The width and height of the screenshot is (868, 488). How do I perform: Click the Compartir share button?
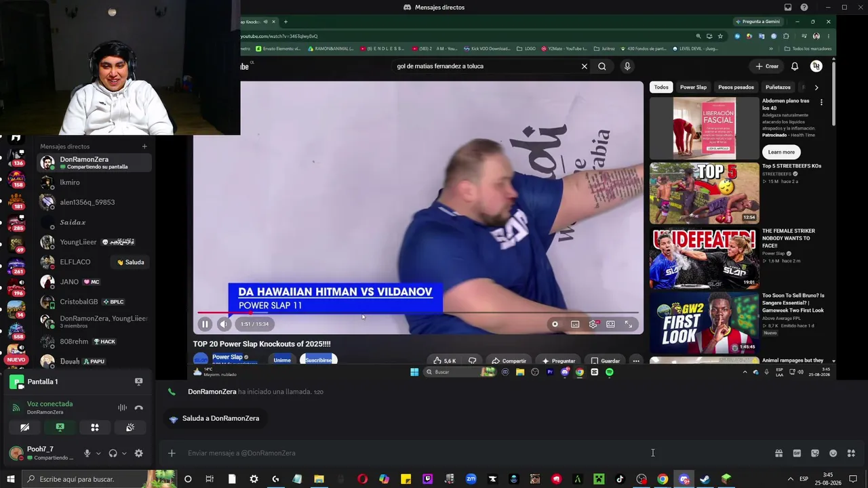(x=509, y=361)
